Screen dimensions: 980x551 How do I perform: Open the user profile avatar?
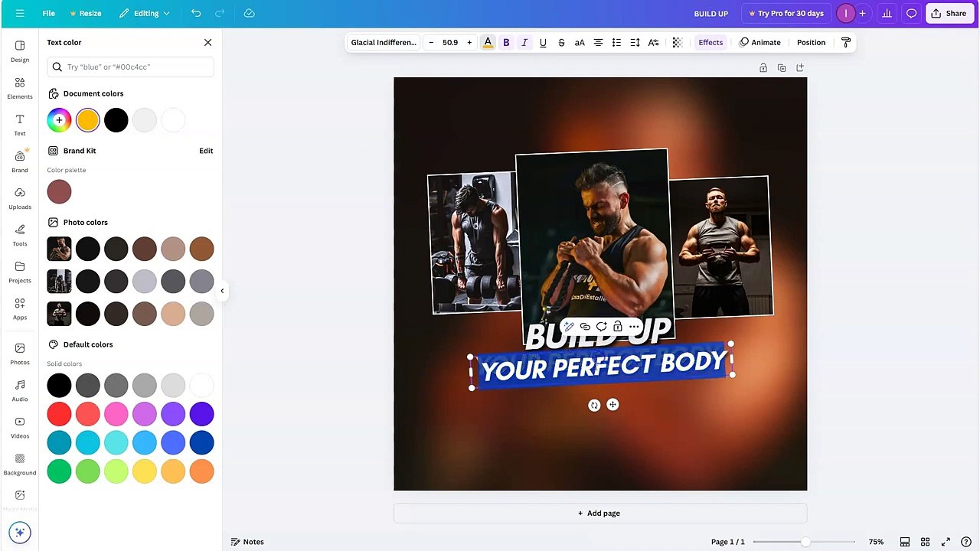pyautogui.click(x=845, y=13)
